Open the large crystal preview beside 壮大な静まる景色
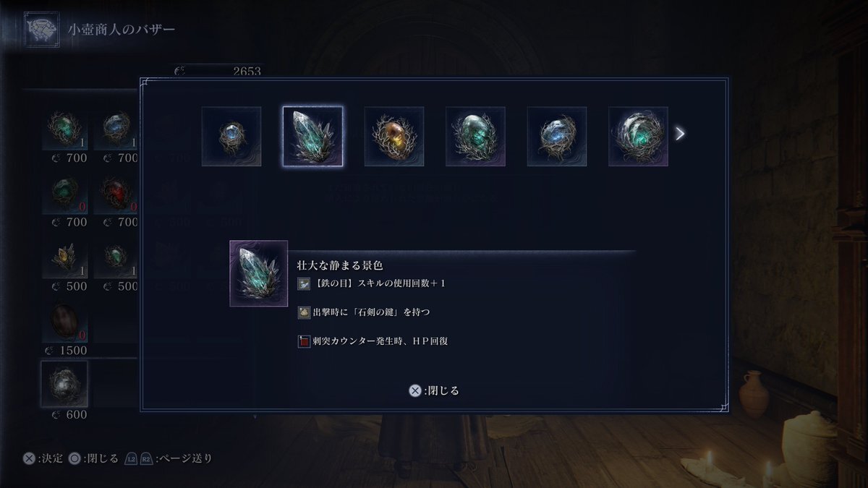The height and width of the screenshot is (488, 868). 258,273
